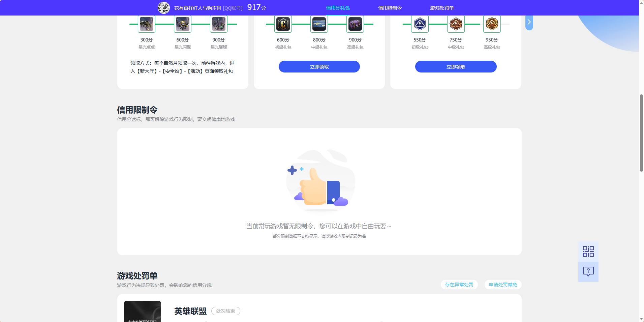Click the 部分限制数据不支持显示 note

319,236
